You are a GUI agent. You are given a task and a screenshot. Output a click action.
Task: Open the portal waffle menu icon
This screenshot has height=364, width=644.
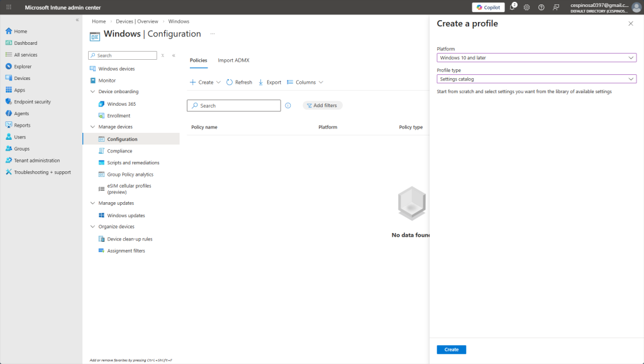(x=9, y=8)
